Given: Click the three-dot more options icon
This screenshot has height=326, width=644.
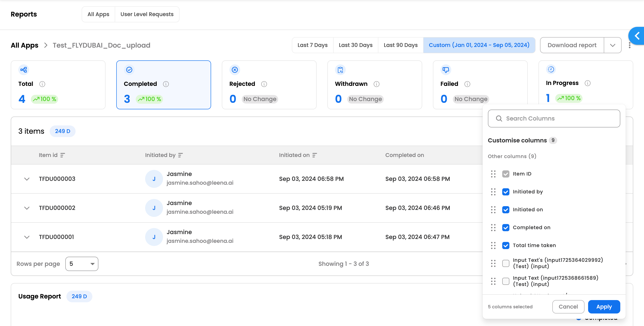Looking at the screenshot, I should tap(629, 45).
